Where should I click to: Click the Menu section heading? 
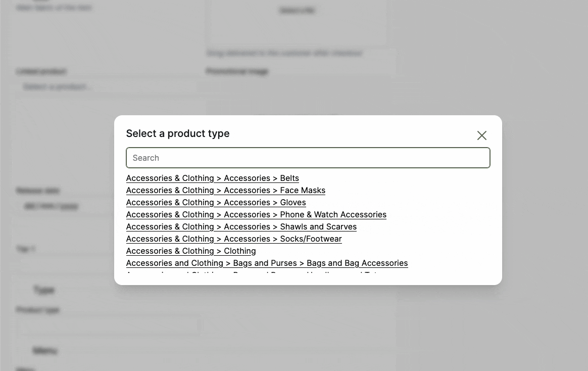[45, 350]
